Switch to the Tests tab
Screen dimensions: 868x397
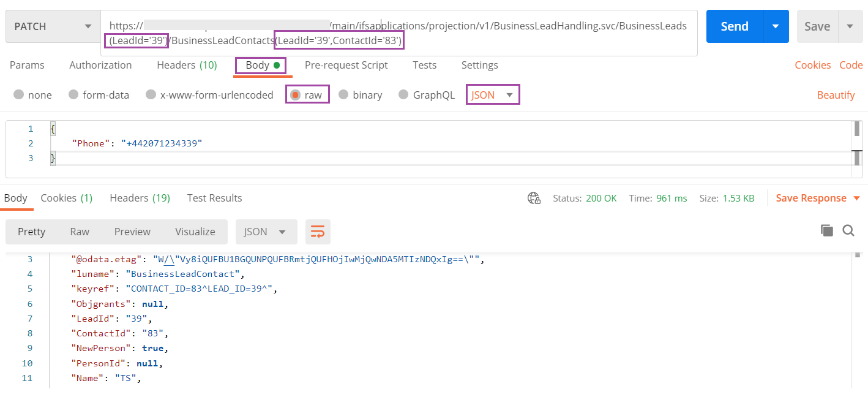click(424, 65)
